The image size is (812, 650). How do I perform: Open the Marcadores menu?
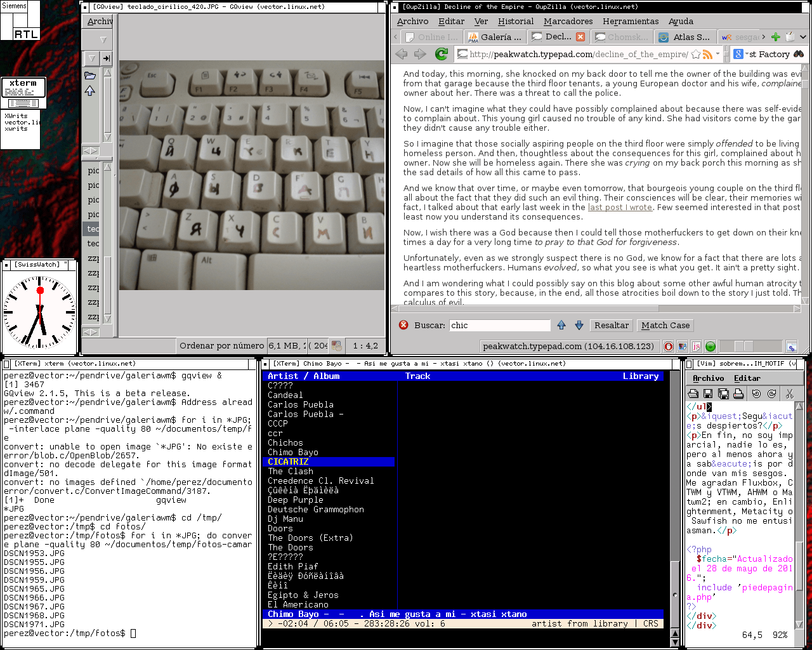coord(568,21)
